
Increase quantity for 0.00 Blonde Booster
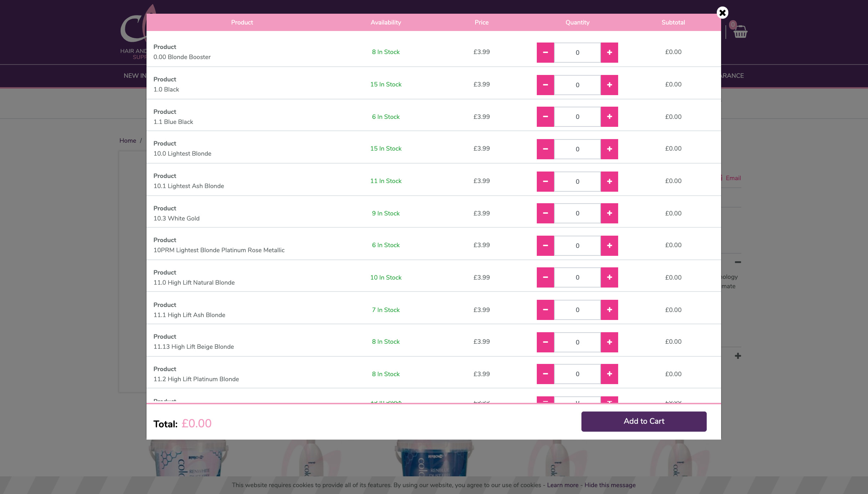[x=609, y=53]
